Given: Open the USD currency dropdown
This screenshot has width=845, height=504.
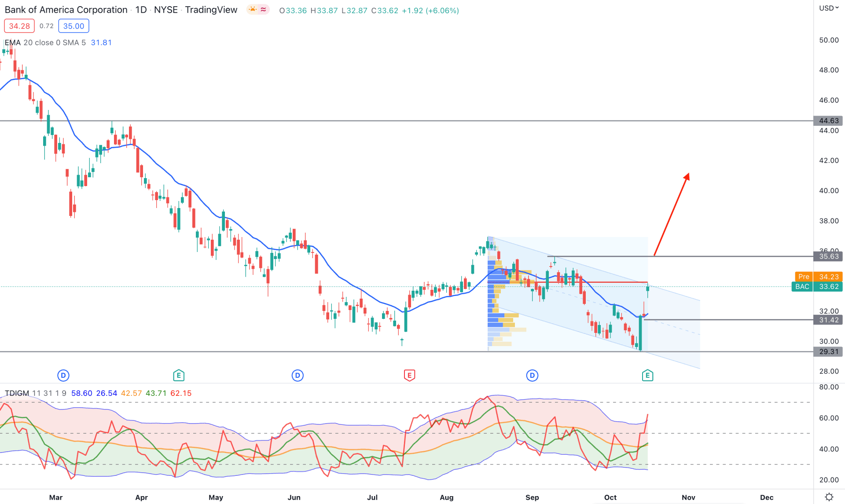Looking at the screenshot, I should click(x=829, y=8).
